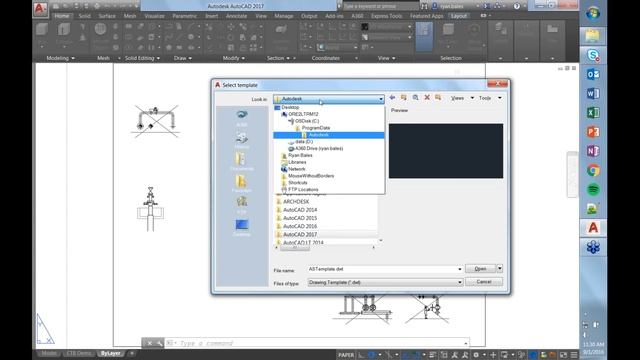This screenshot has width=640, height=360.
Task: Click the back arrow in Select template dialog
Action: click(392, 98)
